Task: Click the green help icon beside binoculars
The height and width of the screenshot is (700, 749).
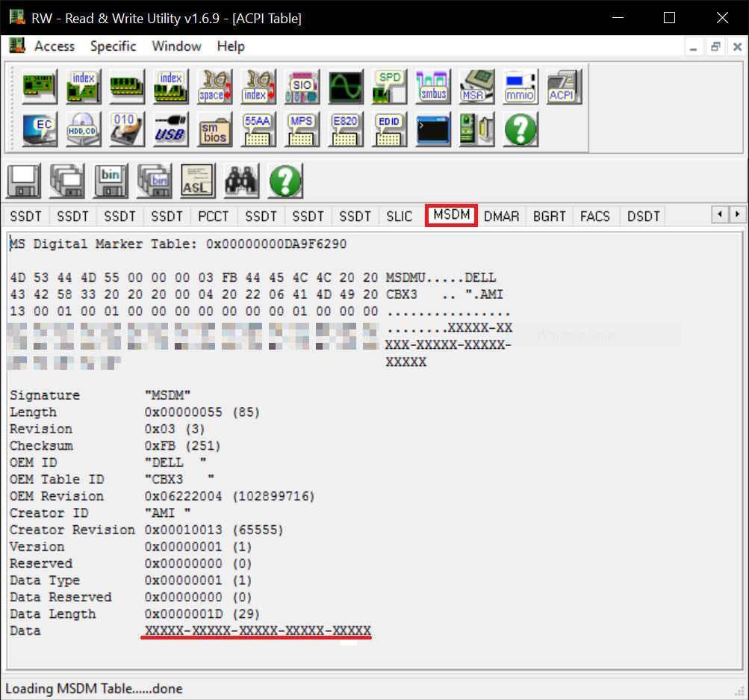Action: pos(285,181)
